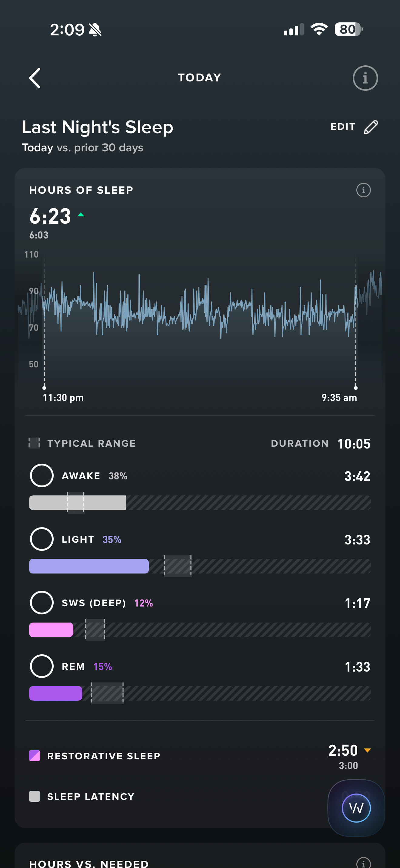The width and height of the screenshot is (400, 868).
Task: Tap the Restorative Sleep color icon
Action: pos(35,756)
